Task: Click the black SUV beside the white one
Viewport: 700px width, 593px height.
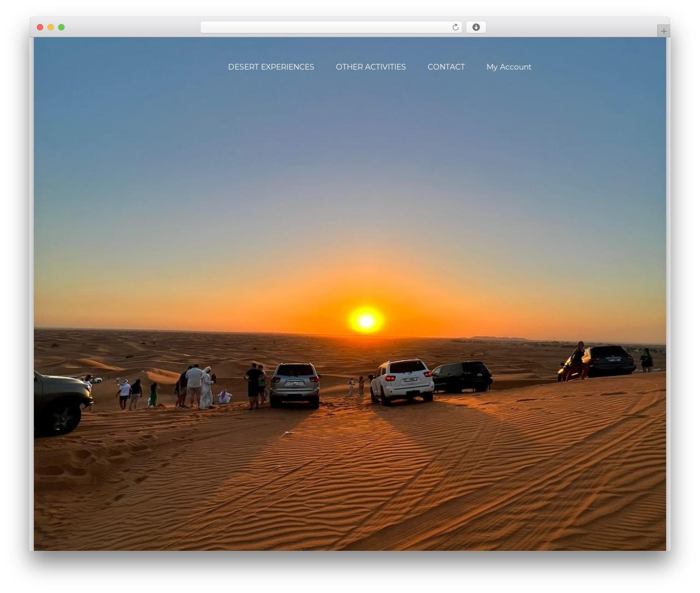Action: (463, 376)
